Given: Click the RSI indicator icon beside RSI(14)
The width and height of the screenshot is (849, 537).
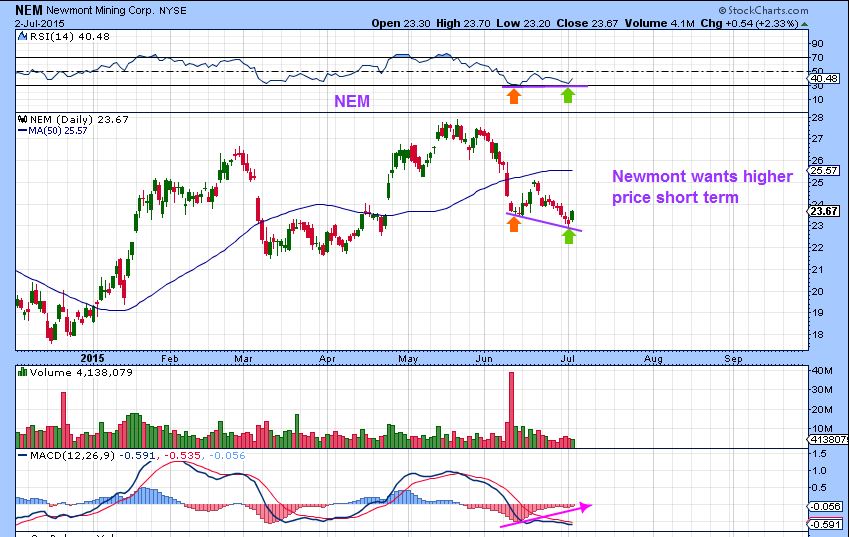Looking at the screenshot, I should tap(22, 36).
